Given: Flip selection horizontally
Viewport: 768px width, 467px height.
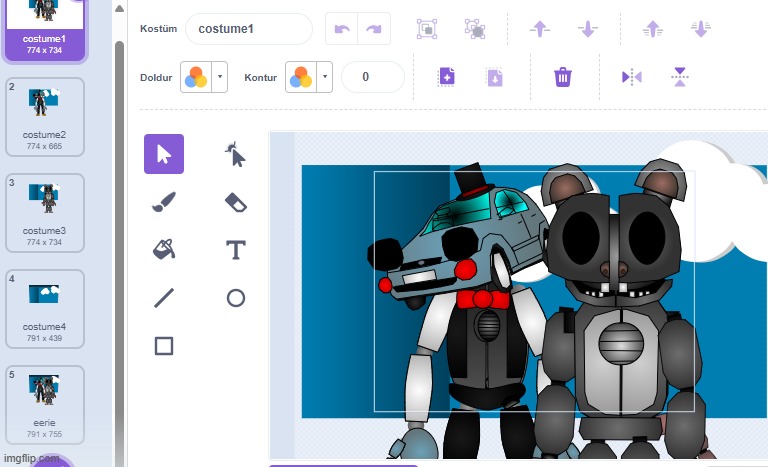Looking at the screenshot, I should click(631, 77).
